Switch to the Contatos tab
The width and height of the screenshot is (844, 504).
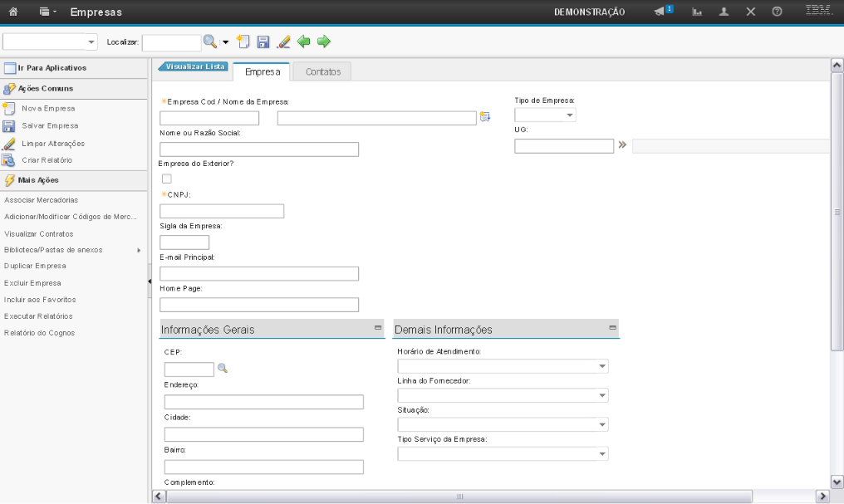coord(323,72)
